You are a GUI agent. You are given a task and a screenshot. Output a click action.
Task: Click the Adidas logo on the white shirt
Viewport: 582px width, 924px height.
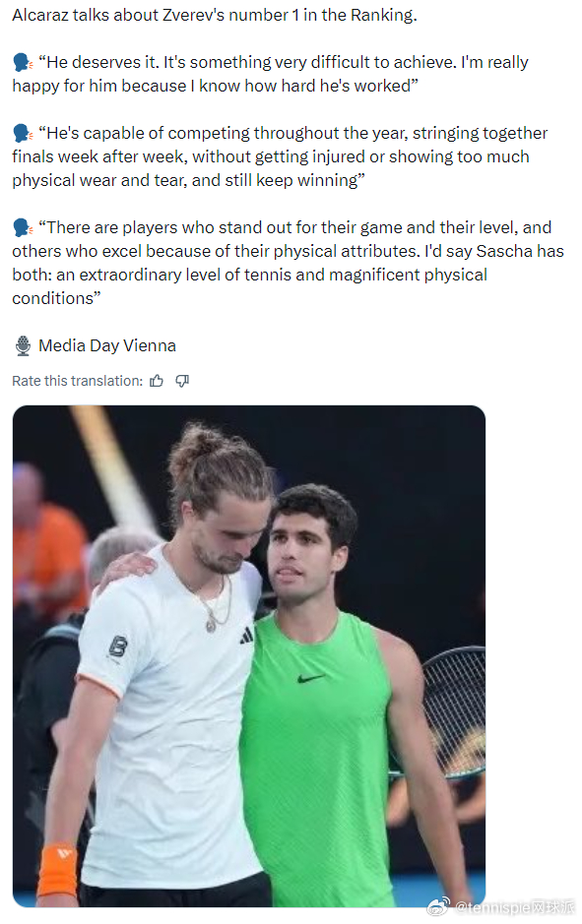tap(246, 636)
